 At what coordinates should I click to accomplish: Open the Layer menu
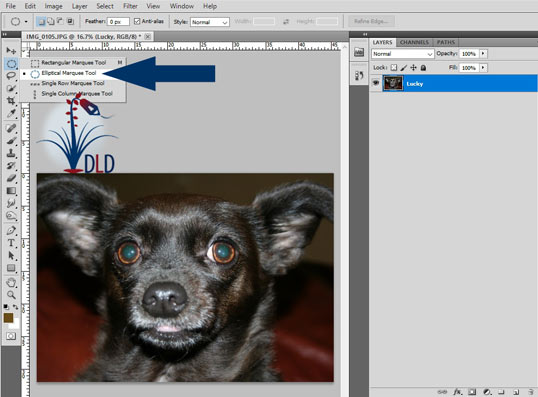coord(80,6)
